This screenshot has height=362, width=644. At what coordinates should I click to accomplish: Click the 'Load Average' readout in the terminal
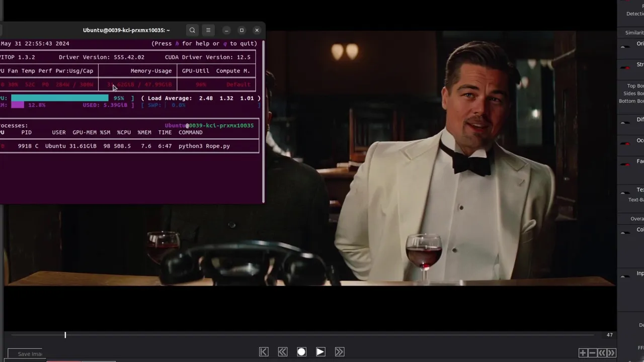tap(201, 99)
